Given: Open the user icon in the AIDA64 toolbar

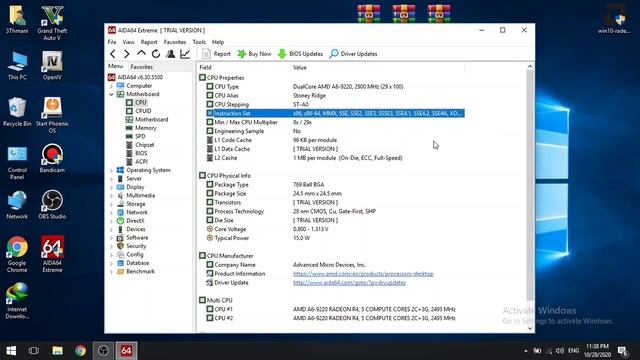Looking at the screenshot, I should (x=171, y=54).
